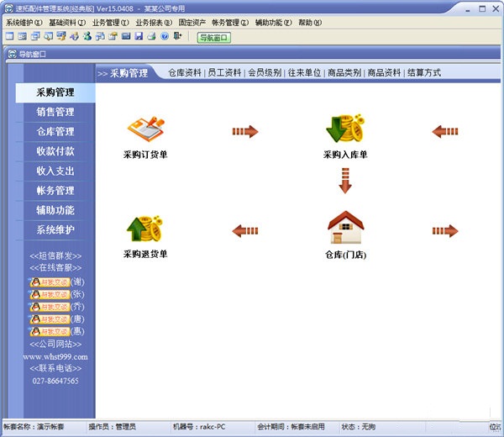Click the dark blue card toolbar icon

(126, 36)
